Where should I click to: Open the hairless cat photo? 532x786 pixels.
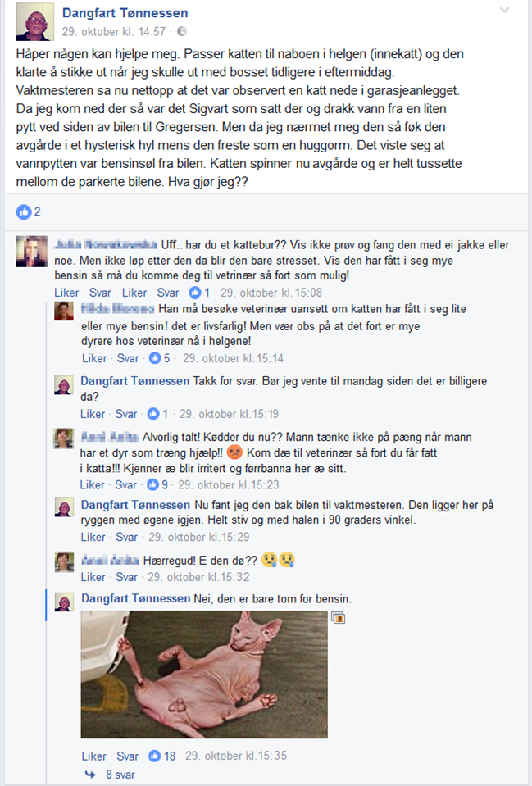[204, 675]
